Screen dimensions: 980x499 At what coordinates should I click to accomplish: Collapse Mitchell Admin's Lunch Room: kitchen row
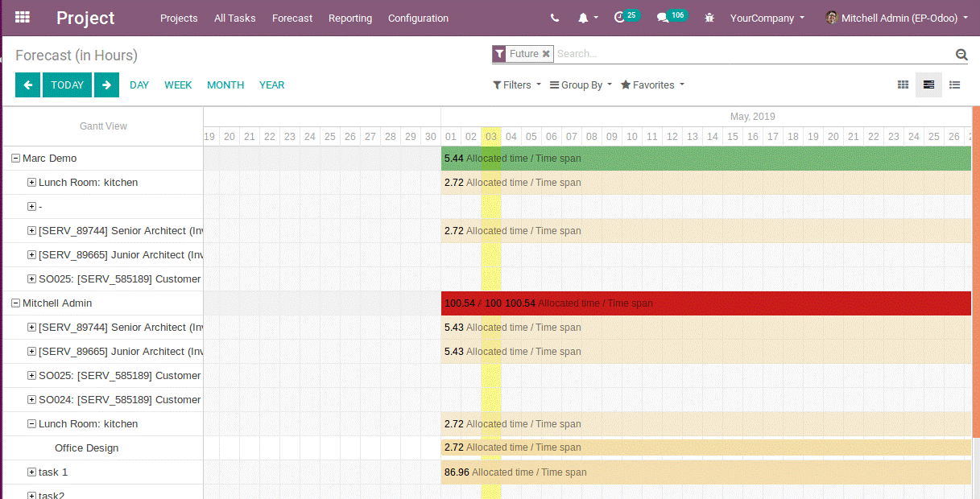click(31, 424)
